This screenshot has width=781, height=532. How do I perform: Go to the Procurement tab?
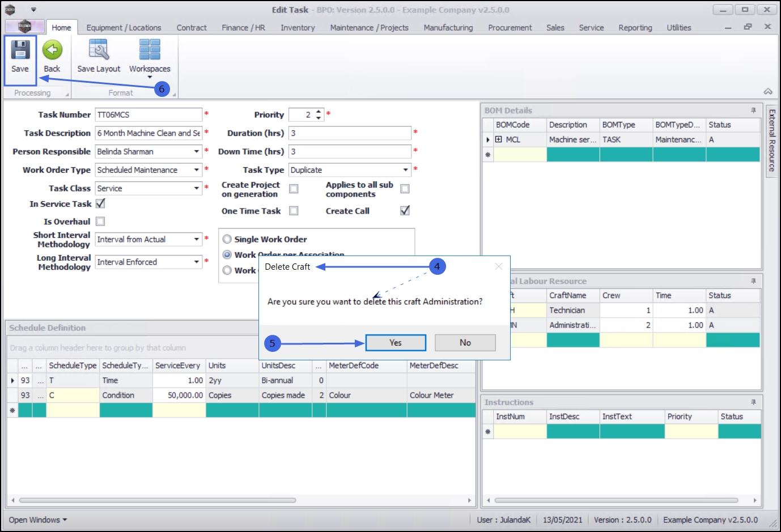[510, 27]
